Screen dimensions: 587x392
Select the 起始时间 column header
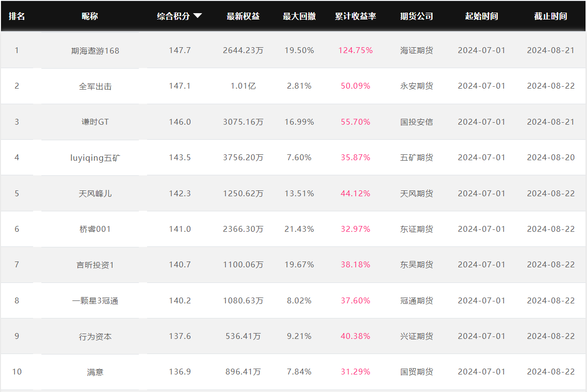pos(482,16)
